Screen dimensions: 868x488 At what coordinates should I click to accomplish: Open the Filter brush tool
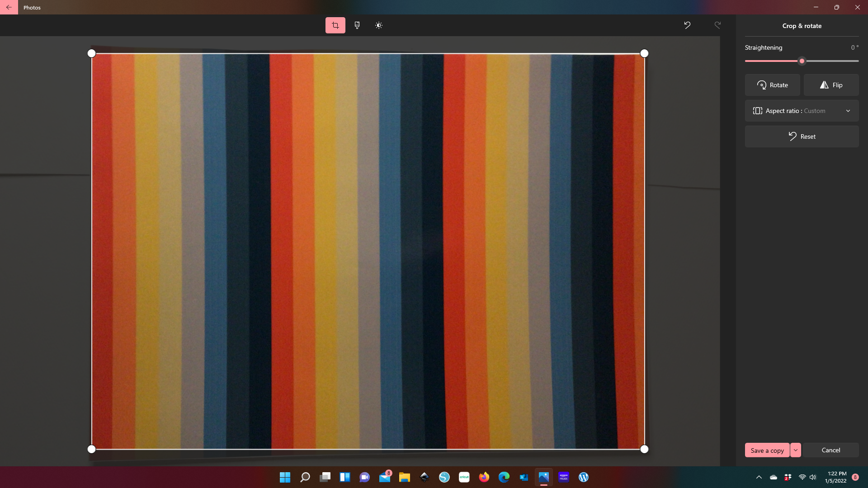tap(357, 25)
